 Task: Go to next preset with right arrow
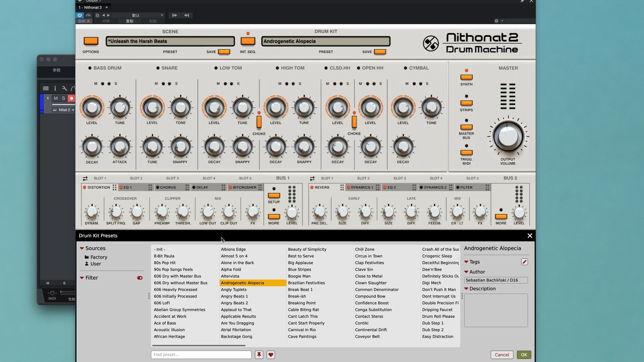pos(108,15)
